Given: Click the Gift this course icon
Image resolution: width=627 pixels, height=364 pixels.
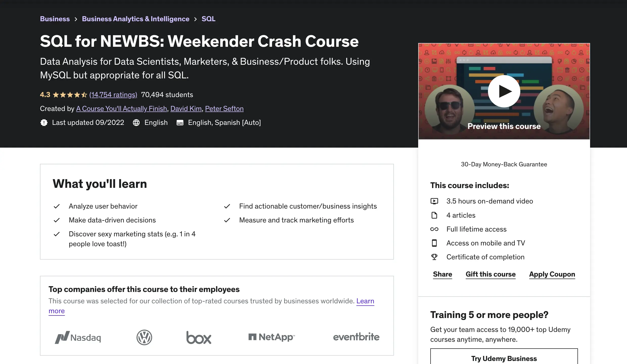Looking at the screenshot, I should [x=490, y=274].
